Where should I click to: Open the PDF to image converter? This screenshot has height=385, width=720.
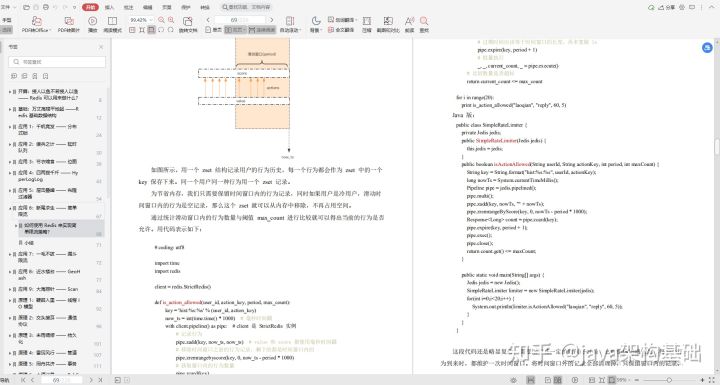(x=69, y=24)
